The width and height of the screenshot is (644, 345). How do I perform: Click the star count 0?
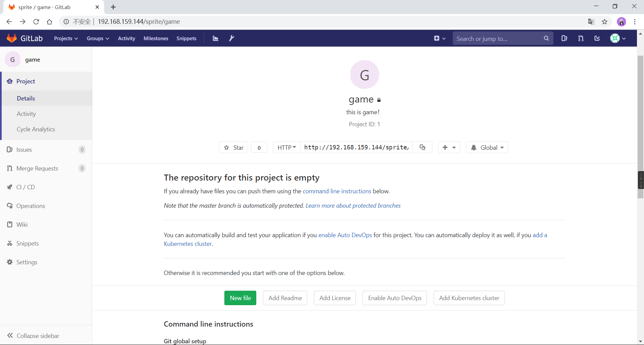click(259, 147)
